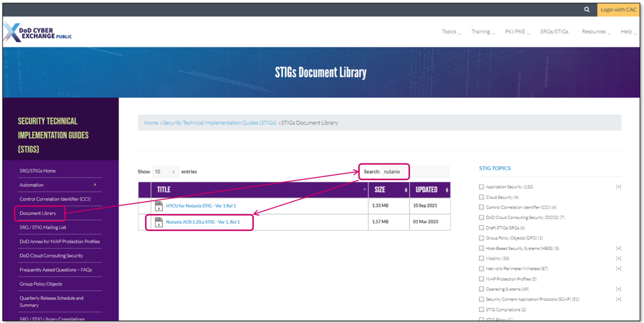
Task: Check STIG Compilations (2) topic
Action: [481, 310]
